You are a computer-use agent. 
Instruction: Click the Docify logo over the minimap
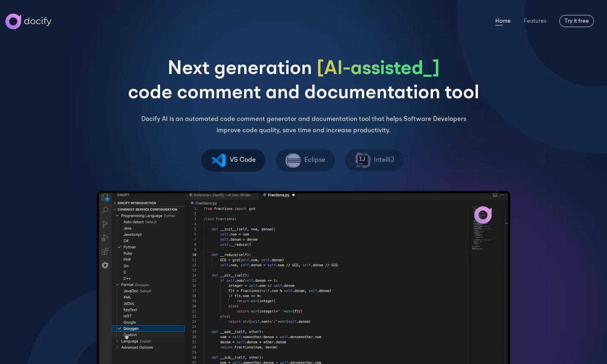[483, 215]
